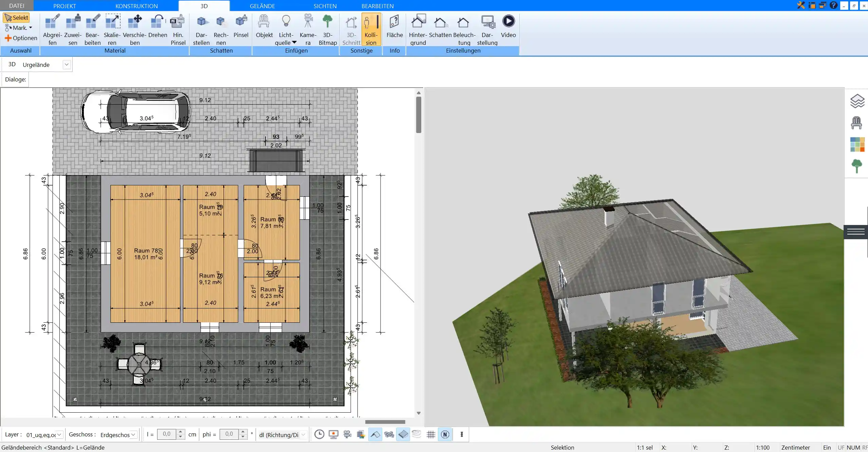Image resolution: width=868 pixels, height=452 pixels.
Task: Open Schatten settings house icon
Action: (440, 26)
